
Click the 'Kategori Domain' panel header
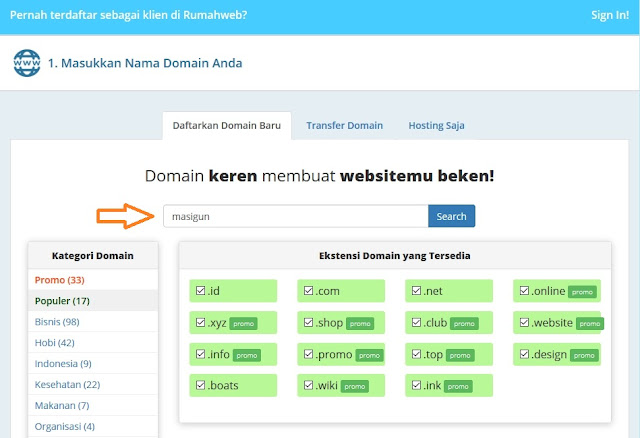[x=93, y=256]
